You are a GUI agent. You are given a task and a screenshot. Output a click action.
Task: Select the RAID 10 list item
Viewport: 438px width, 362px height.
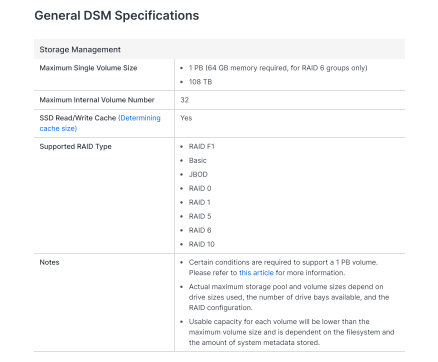point(202,244)
